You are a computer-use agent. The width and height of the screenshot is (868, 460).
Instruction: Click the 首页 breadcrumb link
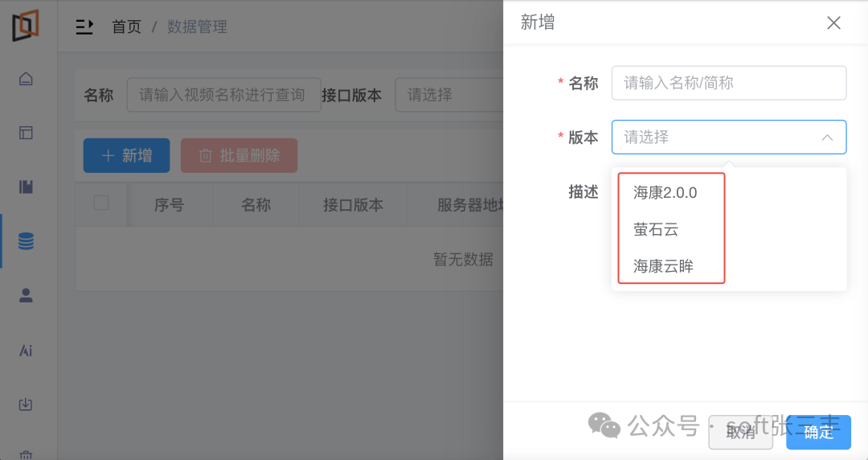pos(126,27)
